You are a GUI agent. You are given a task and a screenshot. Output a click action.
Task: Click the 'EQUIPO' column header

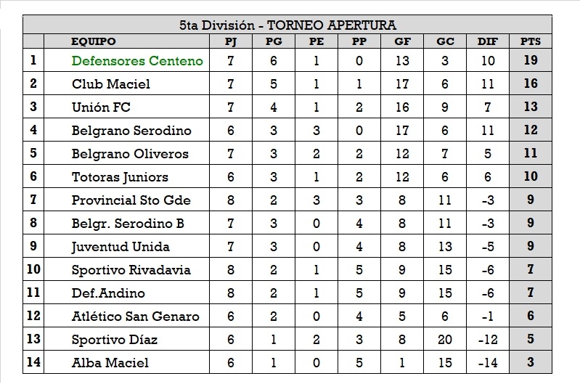[94, 41]
